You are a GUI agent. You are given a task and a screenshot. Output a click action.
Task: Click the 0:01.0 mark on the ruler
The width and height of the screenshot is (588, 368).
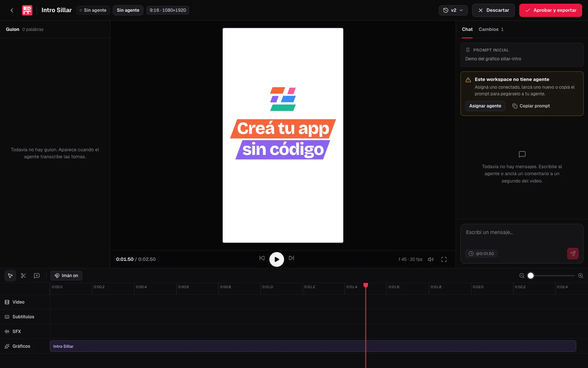pos(268,287)
